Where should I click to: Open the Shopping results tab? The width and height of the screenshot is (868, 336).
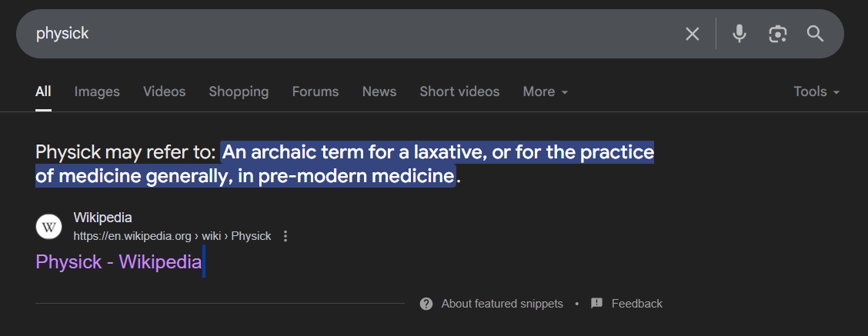[x=239, y=92]
